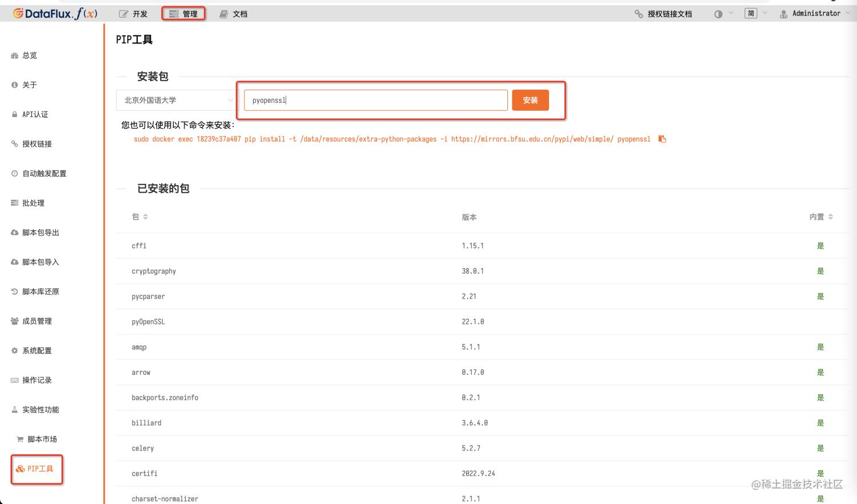This screenshot has height=504, width=857.
Task: Select the backports.zoneinfo package row
Action: (x=483, y=397)
